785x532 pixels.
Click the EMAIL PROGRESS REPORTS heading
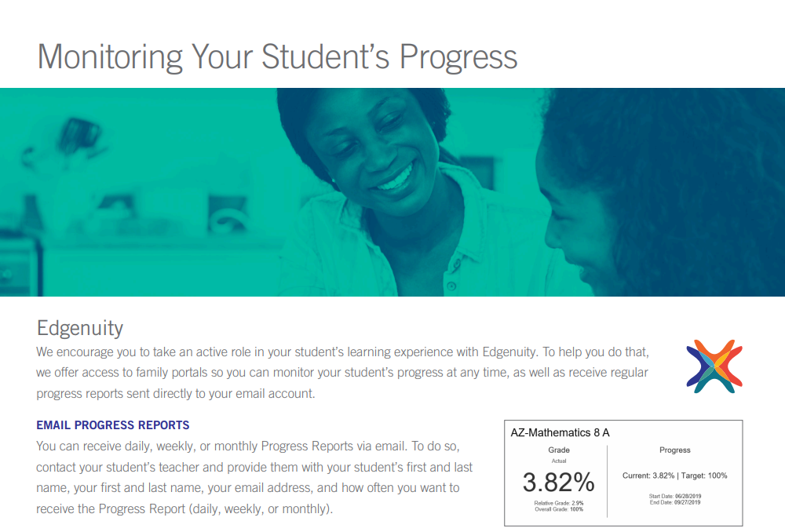click(x=112, y=425)
